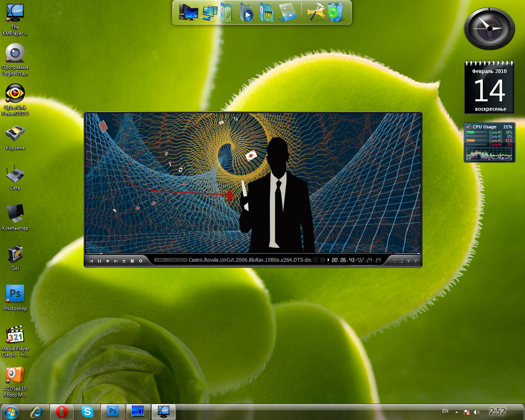Open KMPlayer control box gear icon

pyautogui.click(x=140, y=261)
